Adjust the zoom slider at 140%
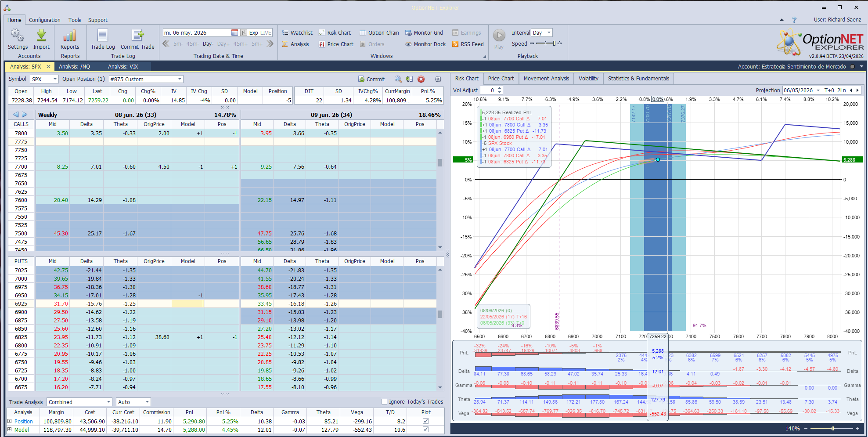This screenshot has height=437, width=868. (x=832, y=428)
